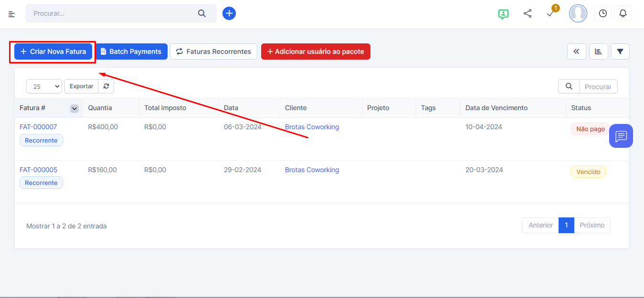Open the invoice filter funnel dropdown

coord(620,51)
